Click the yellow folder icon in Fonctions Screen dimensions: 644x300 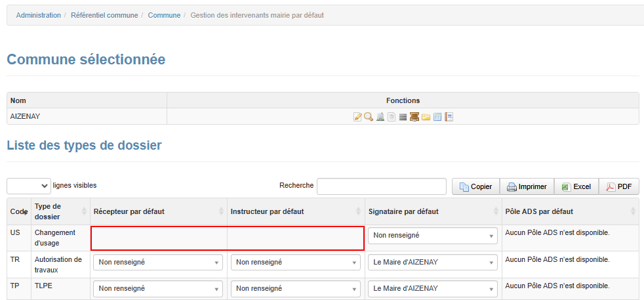426,117
